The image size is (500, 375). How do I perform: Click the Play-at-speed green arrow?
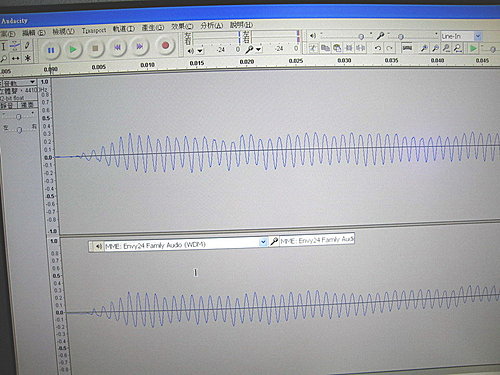coord(473,49)
